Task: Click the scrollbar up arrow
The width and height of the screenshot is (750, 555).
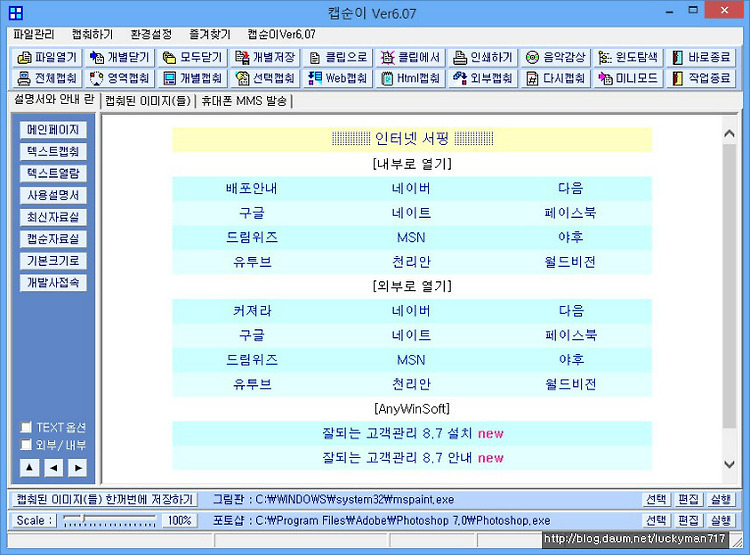Action: pyautogui.click(x=729, y=134)
